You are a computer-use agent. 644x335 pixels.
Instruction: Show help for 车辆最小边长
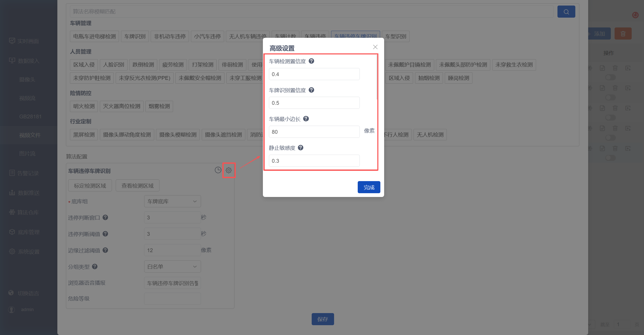[306, 119]
